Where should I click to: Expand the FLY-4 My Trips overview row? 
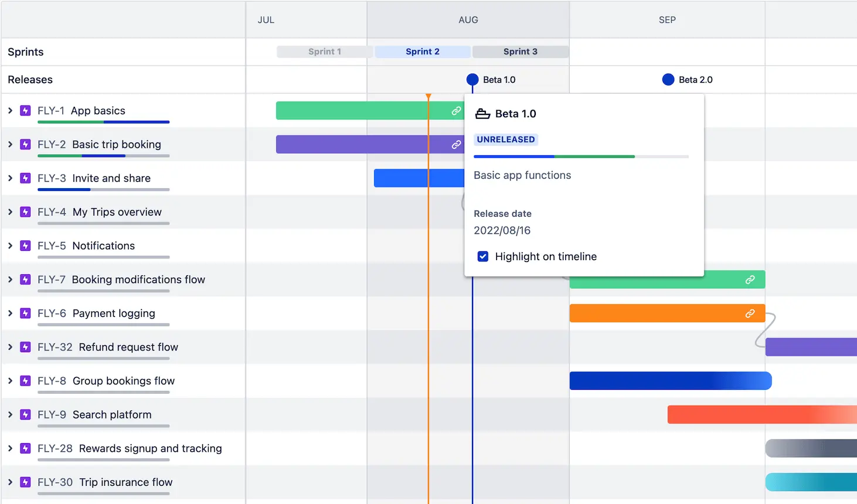click(x=10, y=212)
